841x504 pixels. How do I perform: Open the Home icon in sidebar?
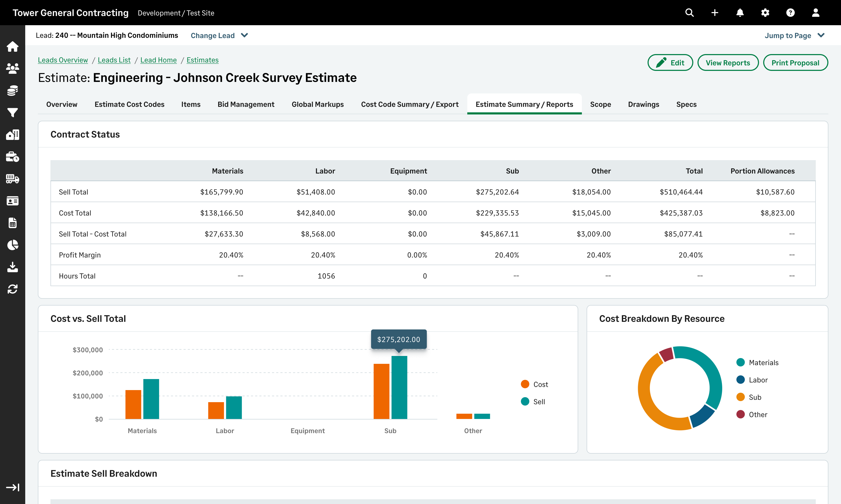coord(13,46)
